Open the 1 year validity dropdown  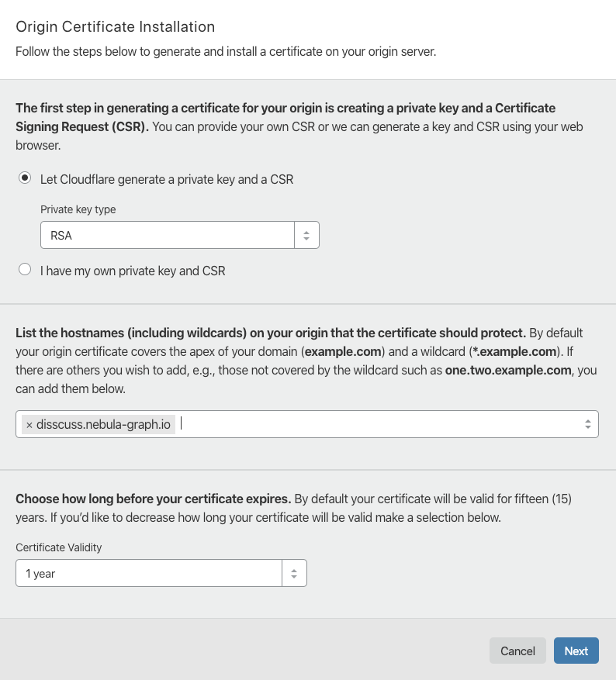[x=149, y=574]
